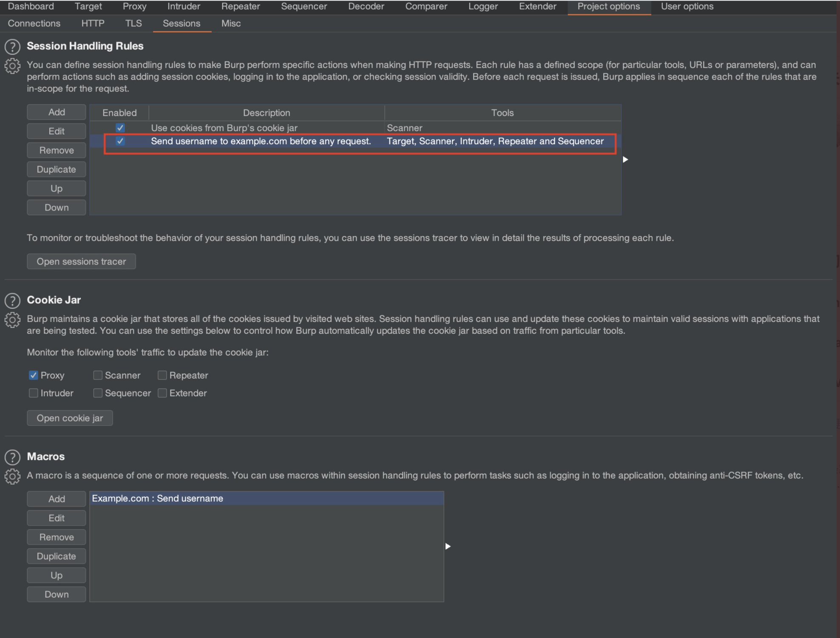This screenshot has width=840, height=638.
Task: Enable Scanner traffic cookie monitoring
Action: click(x=98, y=375)
